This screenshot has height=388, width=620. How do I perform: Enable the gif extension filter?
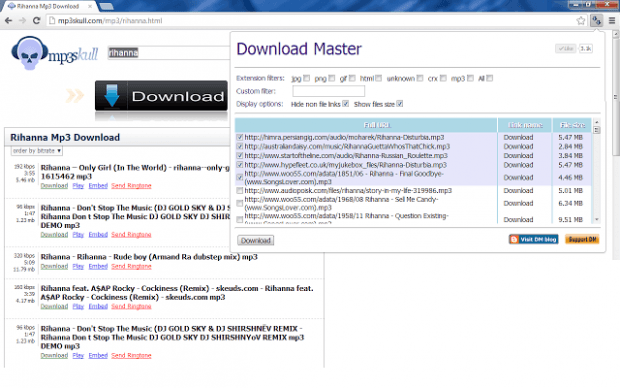352,78
